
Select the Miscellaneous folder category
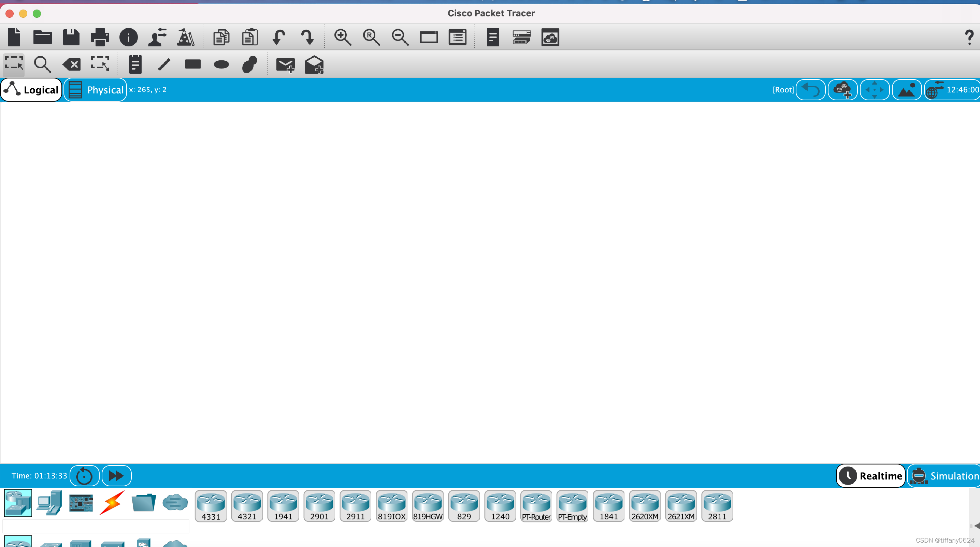(x=144, y=503)
